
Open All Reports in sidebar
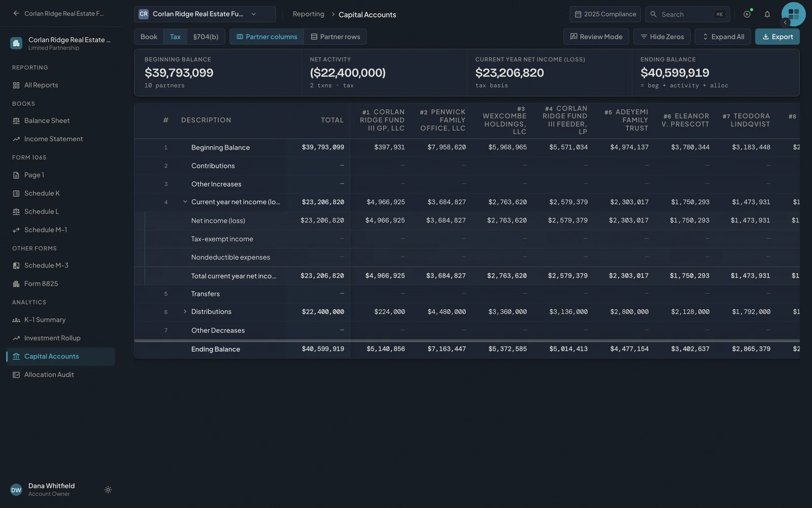click(60, 85)
